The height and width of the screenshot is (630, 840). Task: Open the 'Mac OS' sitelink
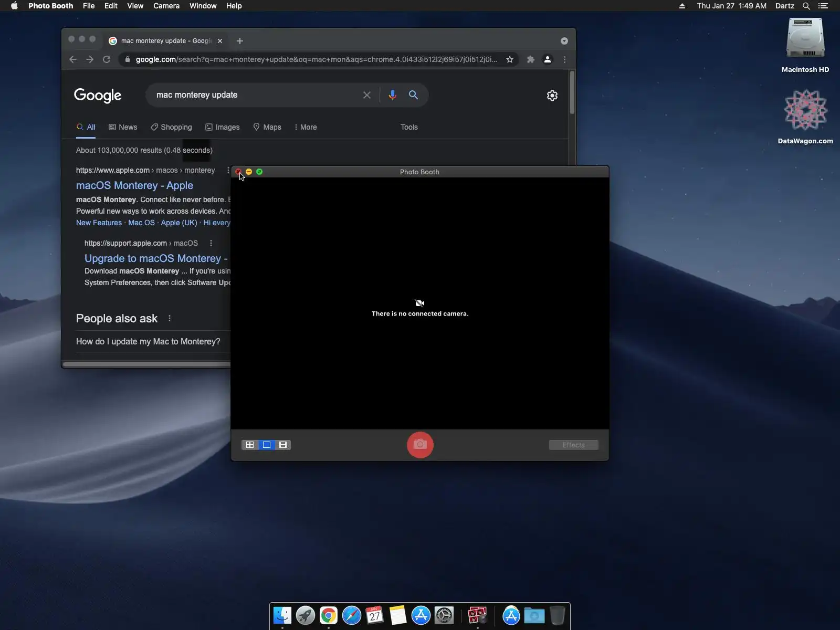[142, 223]
